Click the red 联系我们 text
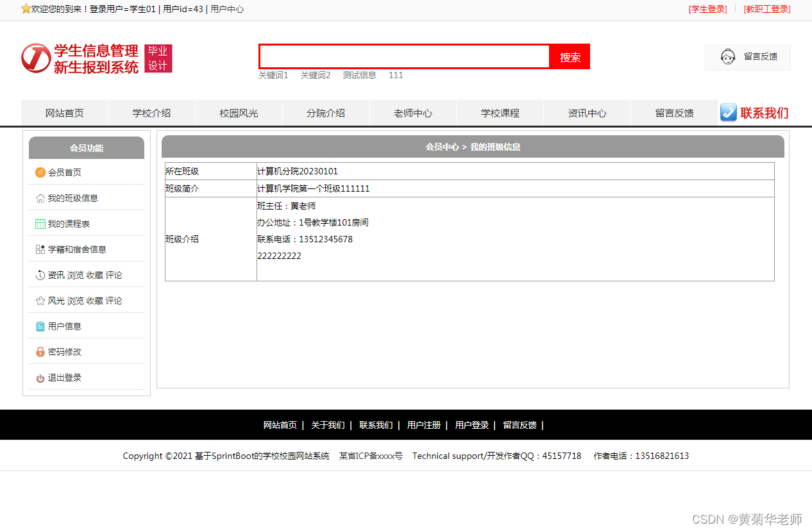The height and width of the screenshot is (532, 812). (765, 113)
